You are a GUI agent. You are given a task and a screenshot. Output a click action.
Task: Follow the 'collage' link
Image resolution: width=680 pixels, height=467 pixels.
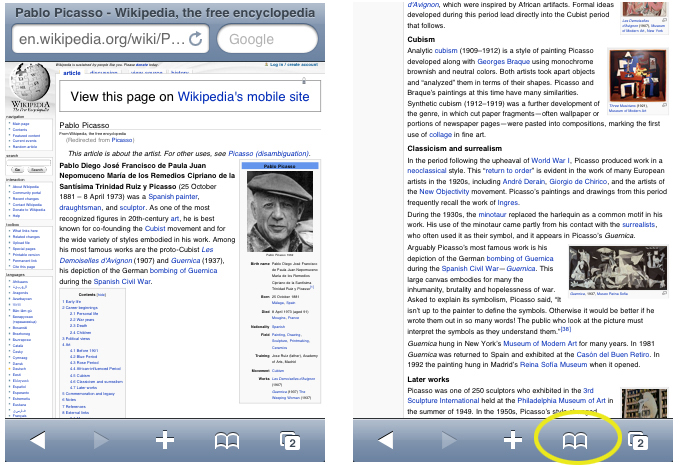[x=440, y=134]
